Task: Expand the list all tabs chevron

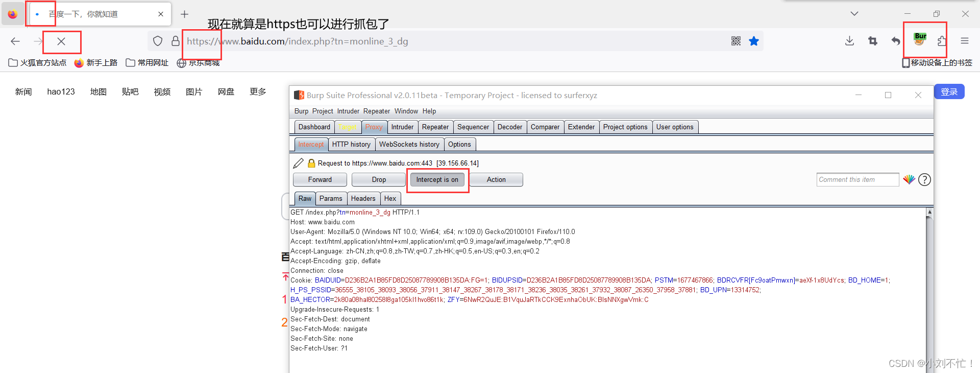Action: (854, 14)
